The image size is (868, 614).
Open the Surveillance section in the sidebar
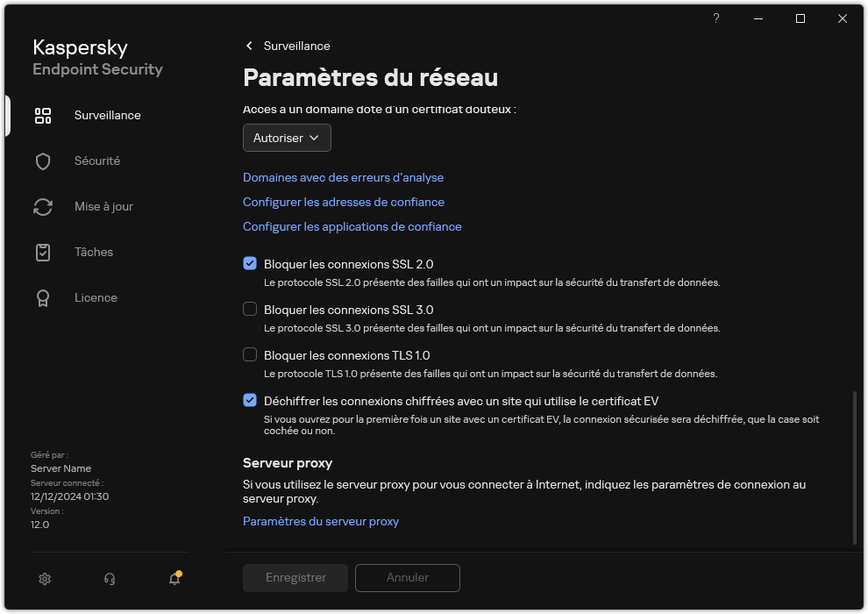tap(106, 115)
